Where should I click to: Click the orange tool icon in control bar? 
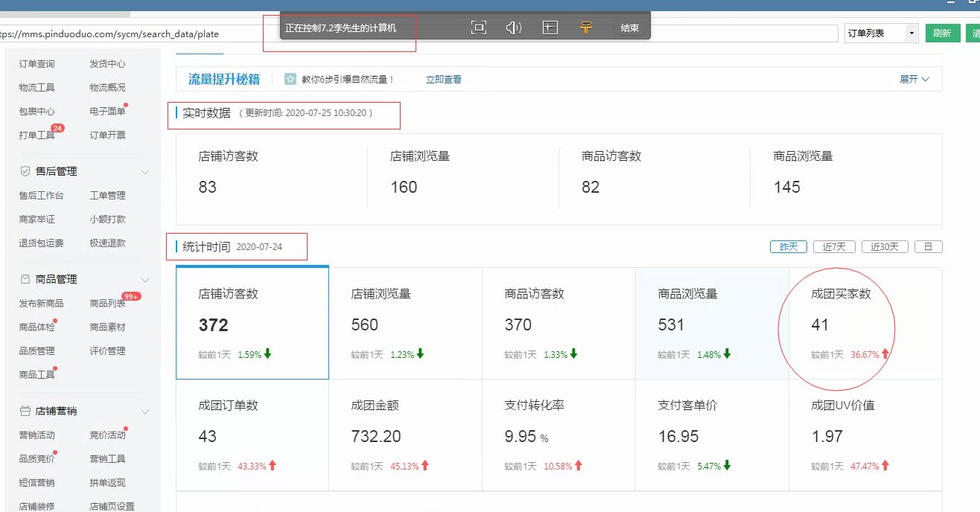tap(587, 28)
